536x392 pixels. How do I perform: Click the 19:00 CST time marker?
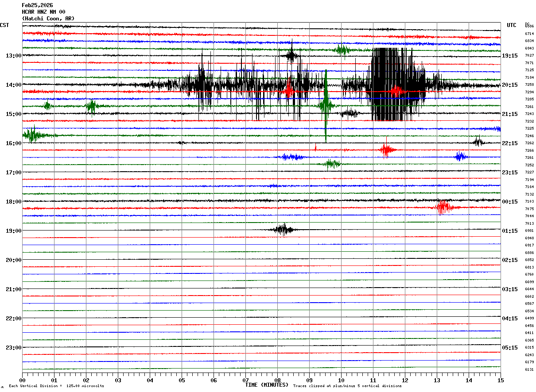tap(13, 231)
